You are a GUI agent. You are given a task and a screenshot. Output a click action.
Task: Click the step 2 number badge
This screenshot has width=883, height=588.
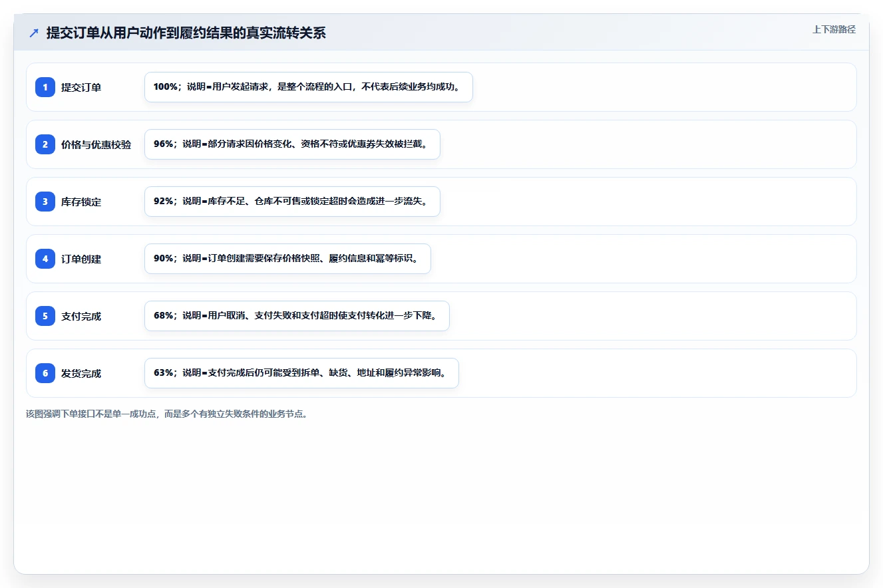tap(45, 144)
